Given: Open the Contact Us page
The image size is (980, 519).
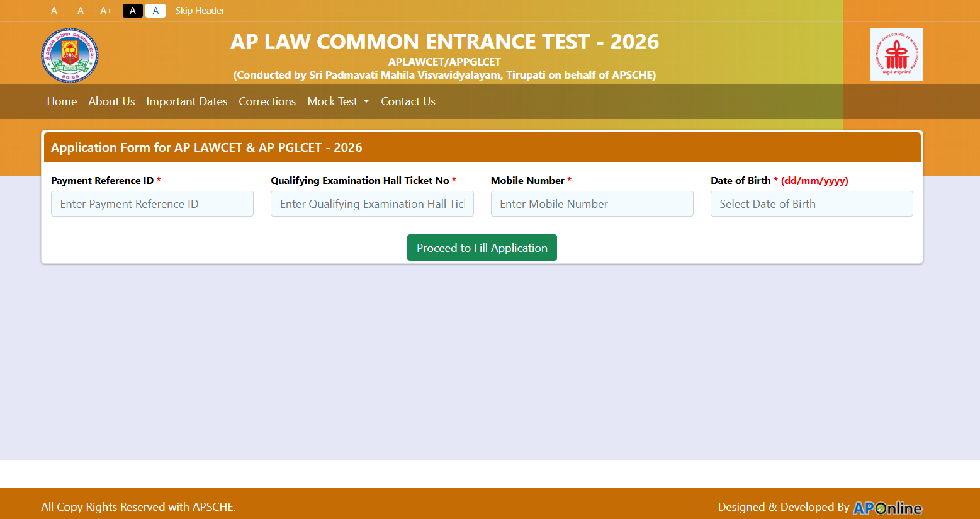Looking at the screenshot, I should [408, 101].
